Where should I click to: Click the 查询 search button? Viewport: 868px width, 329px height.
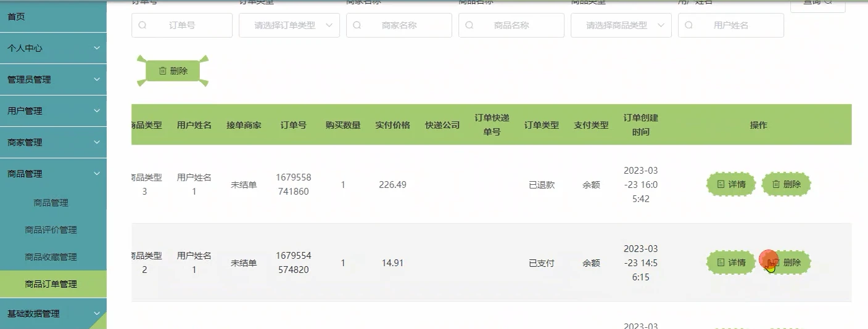[x=817, y=3]
